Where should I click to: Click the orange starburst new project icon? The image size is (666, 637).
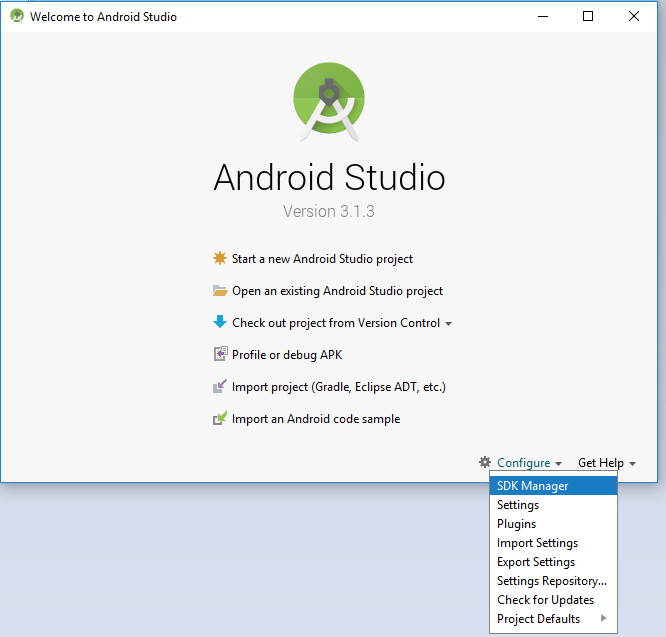tap(220, 258)
